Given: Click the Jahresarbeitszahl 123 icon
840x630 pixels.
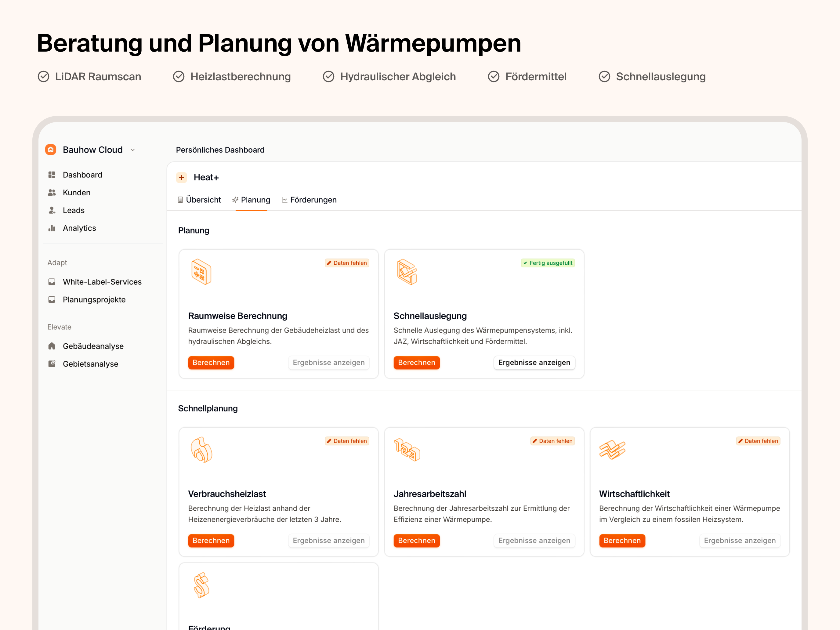Looking at the screenshot, I should pyautogui.click(x=407, y=450).
